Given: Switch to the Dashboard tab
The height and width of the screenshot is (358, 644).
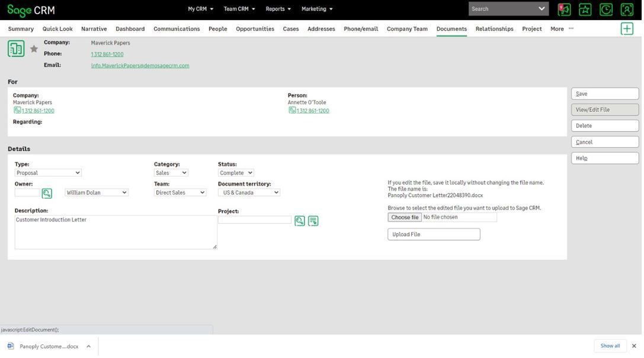Looking at the screenshot, I should tap(130, 29).
